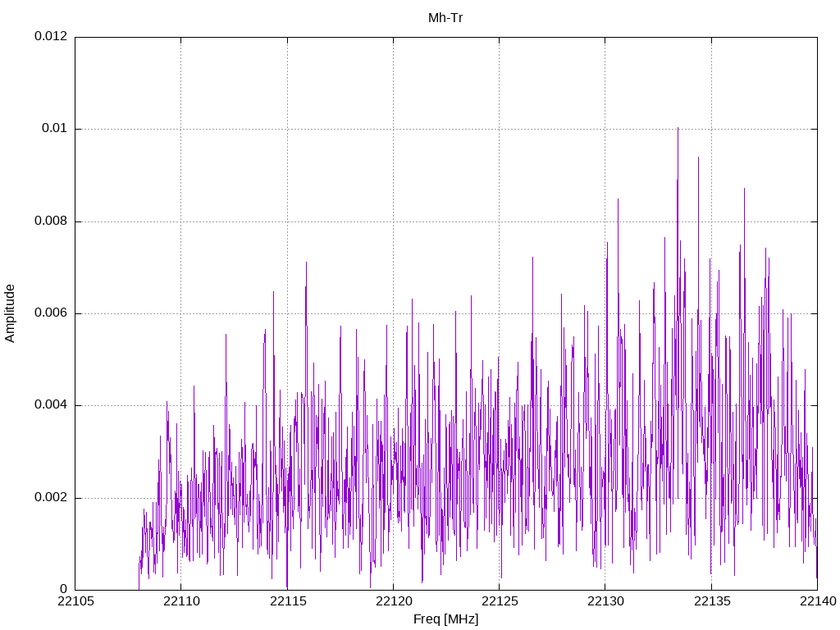Click x-axis tick label 22115

click(288, 601)
